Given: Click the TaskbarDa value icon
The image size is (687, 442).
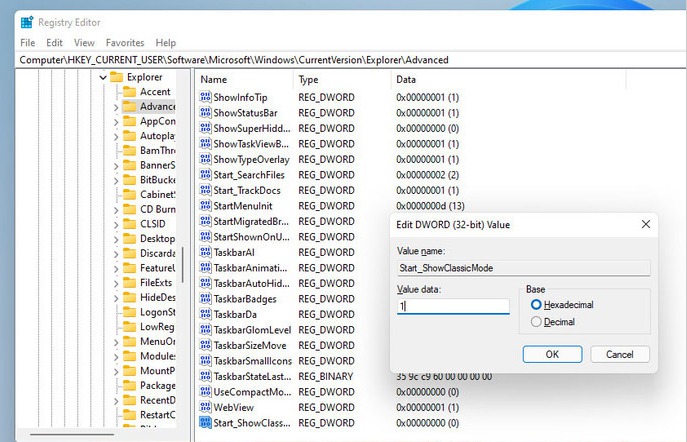Looking at the screenshot, I should pos(205,314).
